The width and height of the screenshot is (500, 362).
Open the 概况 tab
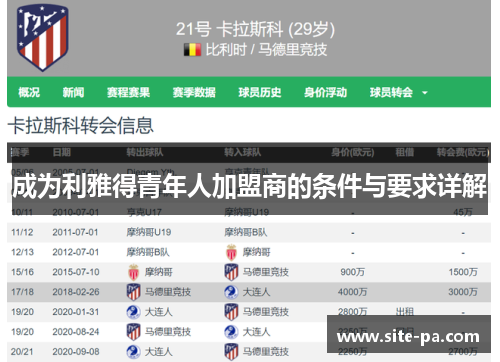click(29, 92)
